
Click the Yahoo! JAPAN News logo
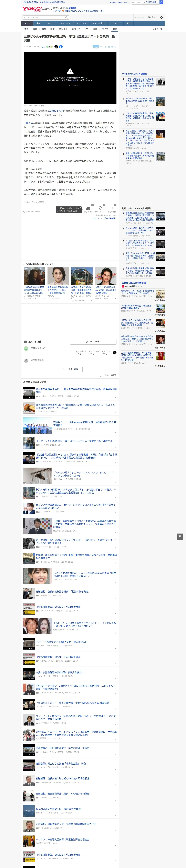pyautogui.click(x=37, y=9)
